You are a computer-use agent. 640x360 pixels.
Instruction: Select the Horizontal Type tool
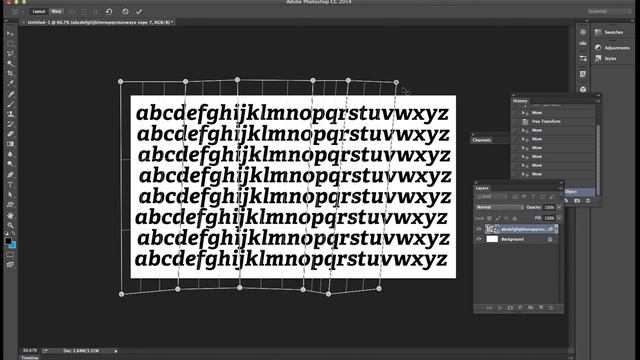[x=11, y=184]
